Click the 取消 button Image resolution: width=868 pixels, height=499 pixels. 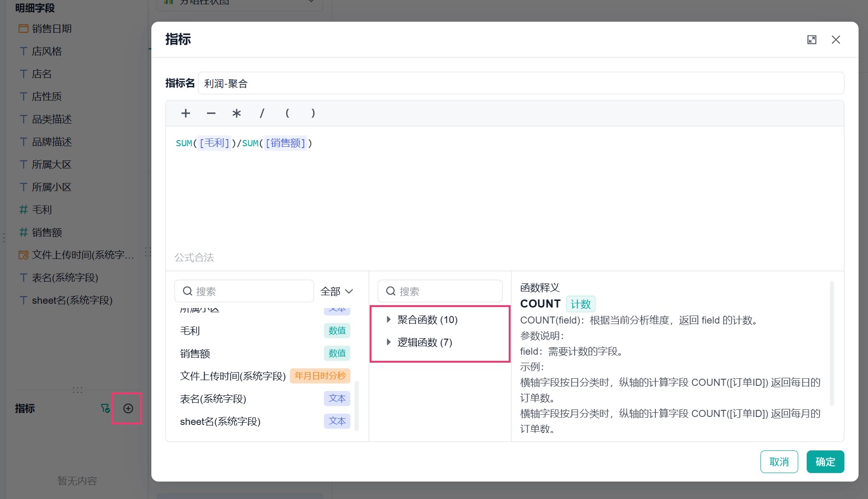(779, 462)
